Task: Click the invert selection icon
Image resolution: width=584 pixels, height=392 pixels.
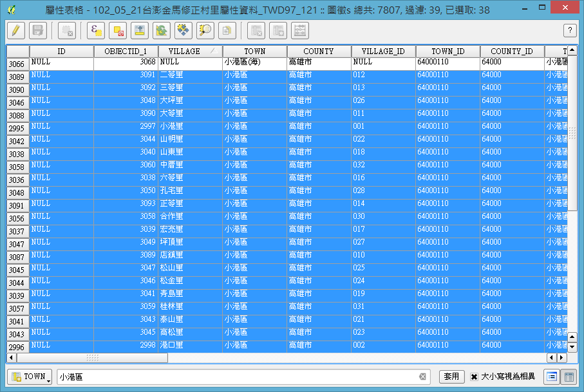Action: point(161,30)
